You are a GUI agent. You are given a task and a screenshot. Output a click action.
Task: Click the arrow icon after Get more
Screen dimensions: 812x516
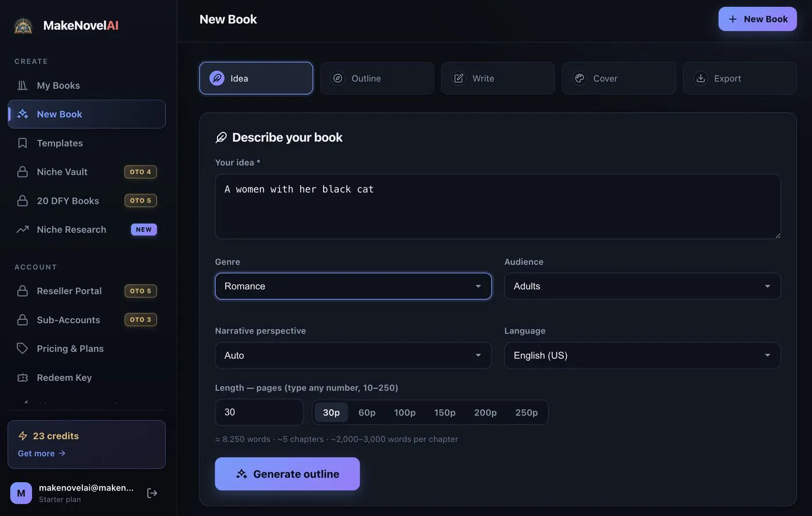[x=62, y=453]
